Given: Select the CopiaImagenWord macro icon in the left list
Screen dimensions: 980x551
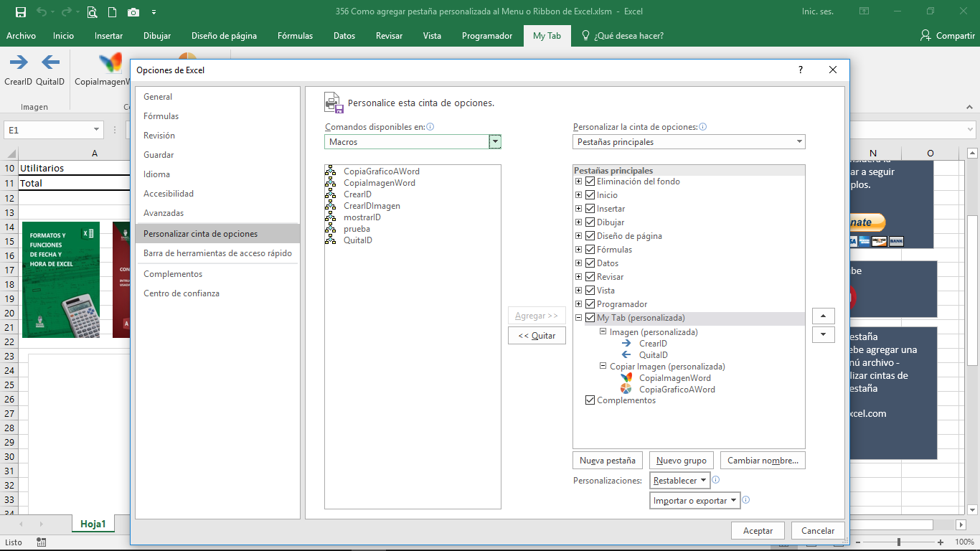Looking at the screenshot, I should [331, 183].
